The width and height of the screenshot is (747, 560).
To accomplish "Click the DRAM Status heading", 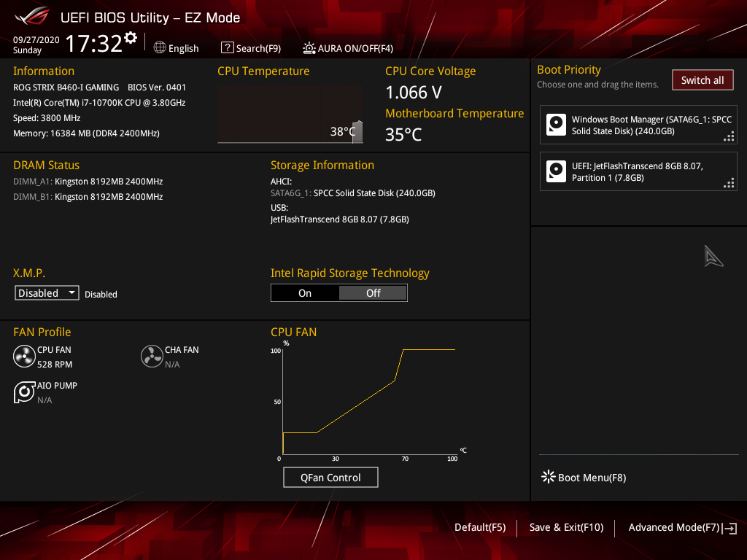I will (46, 166).
